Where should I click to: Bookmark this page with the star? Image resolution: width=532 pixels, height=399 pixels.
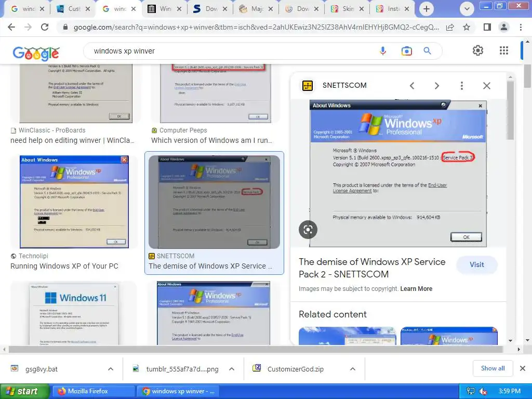467,27
